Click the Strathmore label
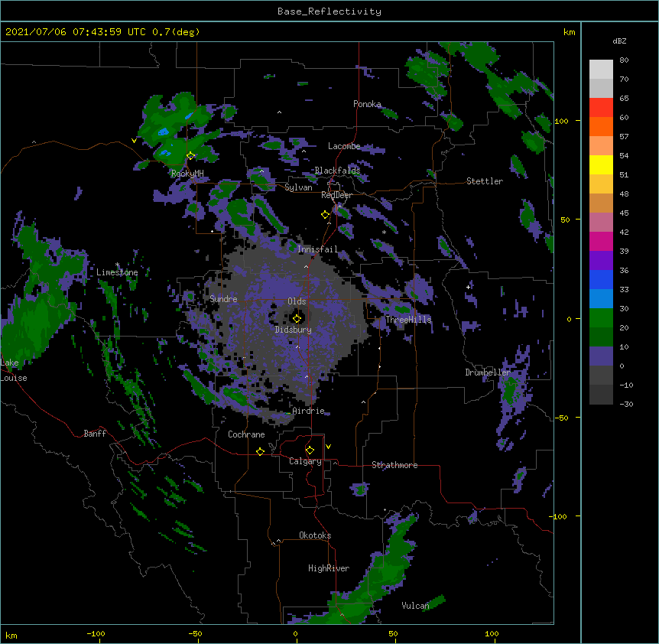This screenshot has height=644, width=659. 394,465
